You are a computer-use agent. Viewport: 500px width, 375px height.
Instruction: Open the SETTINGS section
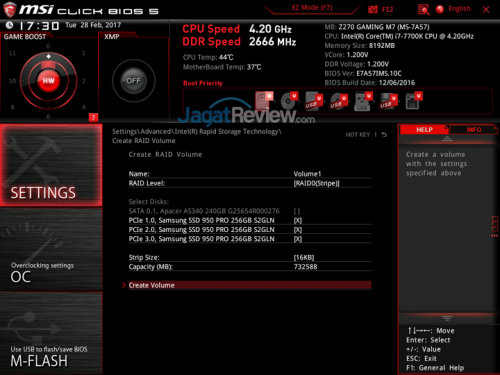coord(51,165)
